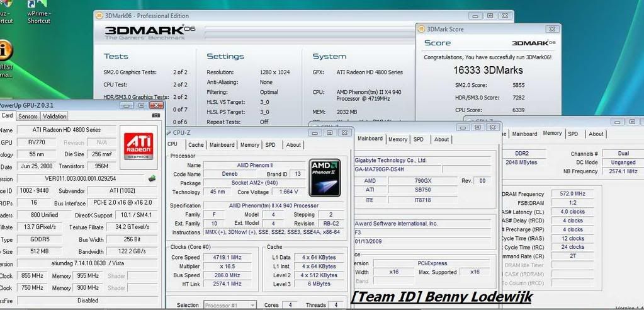Maximize the front CPU-Z window
The width and height of the screenshot is (644, 310).
(x=329, y=133)
